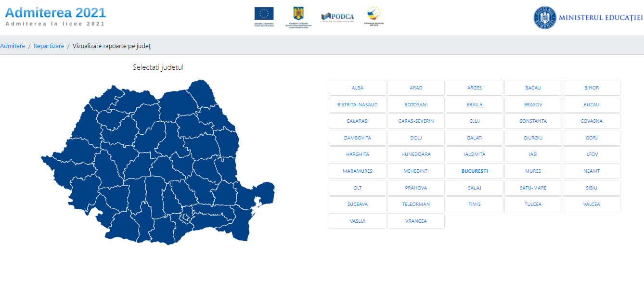
Task: Click the Ministerul Educației round emblem
Action: [x=544, y=18]
